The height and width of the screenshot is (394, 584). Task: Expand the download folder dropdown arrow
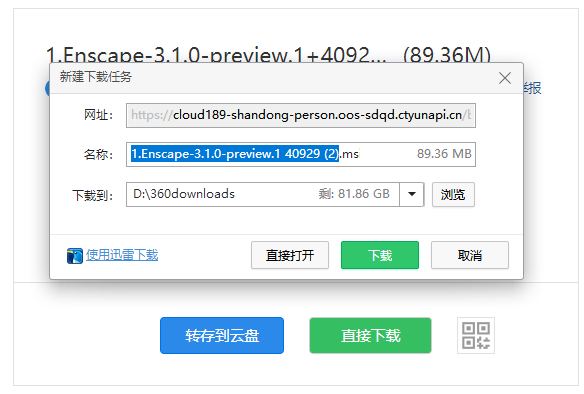click(x=412, y=194)
